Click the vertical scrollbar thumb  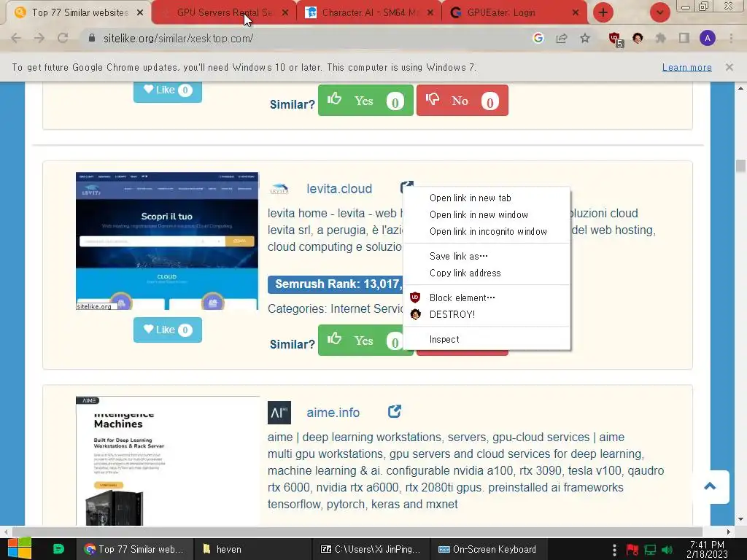coord(740,166)
